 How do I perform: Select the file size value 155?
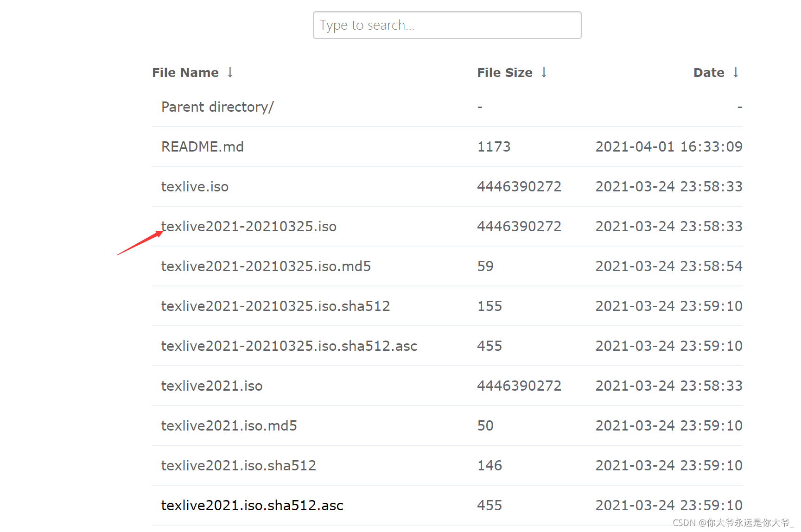click(x=489, y=306)
